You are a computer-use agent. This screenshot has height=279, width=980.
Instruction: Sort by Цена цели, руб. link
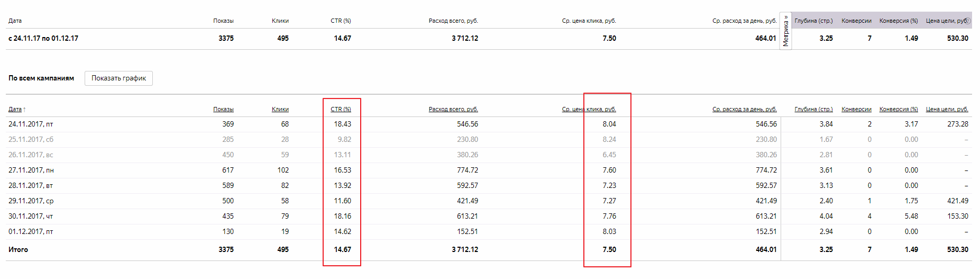pos(947,109)
